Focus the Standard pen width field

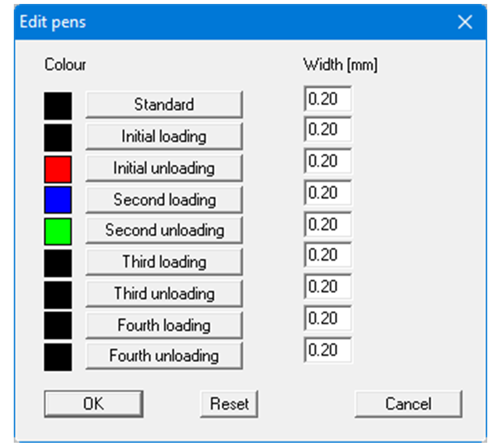[328, 99]
